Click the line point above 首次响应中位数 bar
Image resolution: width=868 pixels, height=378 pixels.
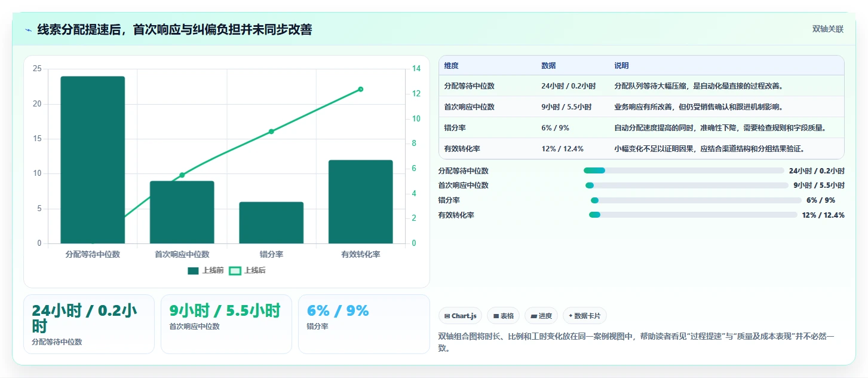pyautogui.click(x=182, y=175)
